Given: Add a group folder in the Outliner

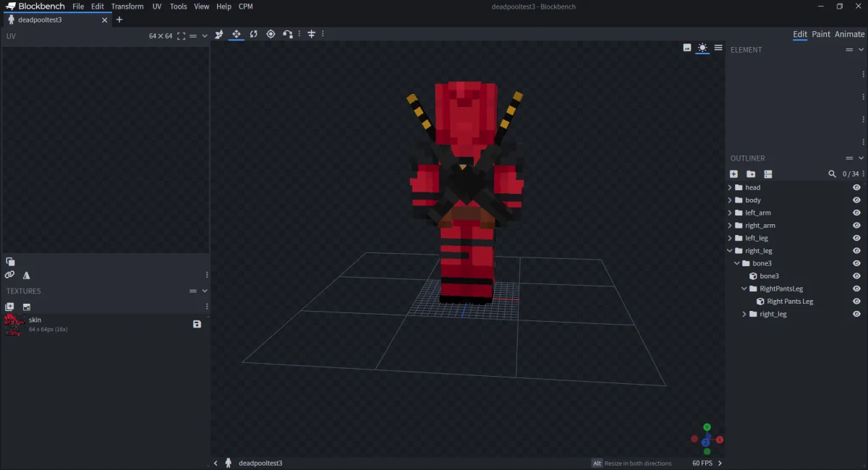Looking at the screenshot, I should coord(751,174).
